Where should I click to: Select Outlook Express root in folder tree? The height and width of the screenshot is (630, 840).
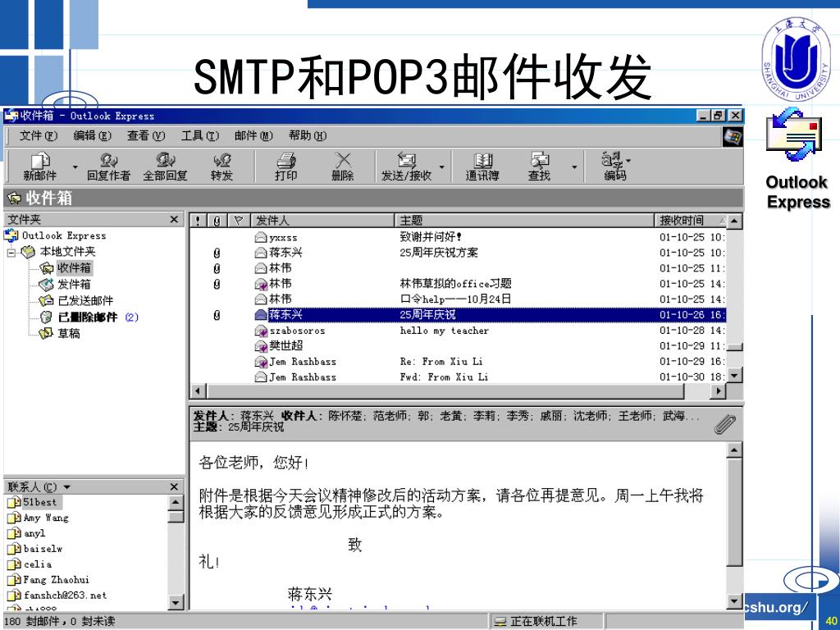coord(55,235)
